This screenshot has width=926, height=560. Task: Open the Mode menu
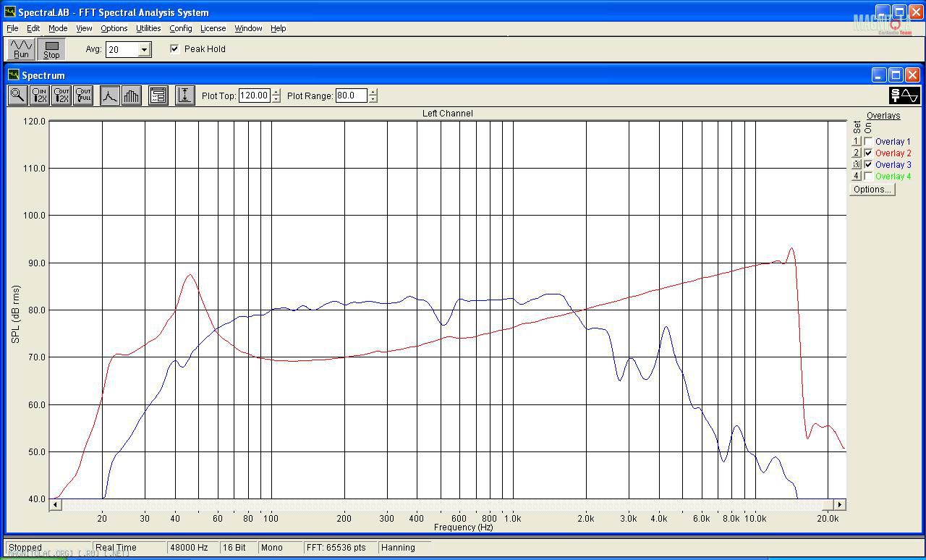coord(58,28)
